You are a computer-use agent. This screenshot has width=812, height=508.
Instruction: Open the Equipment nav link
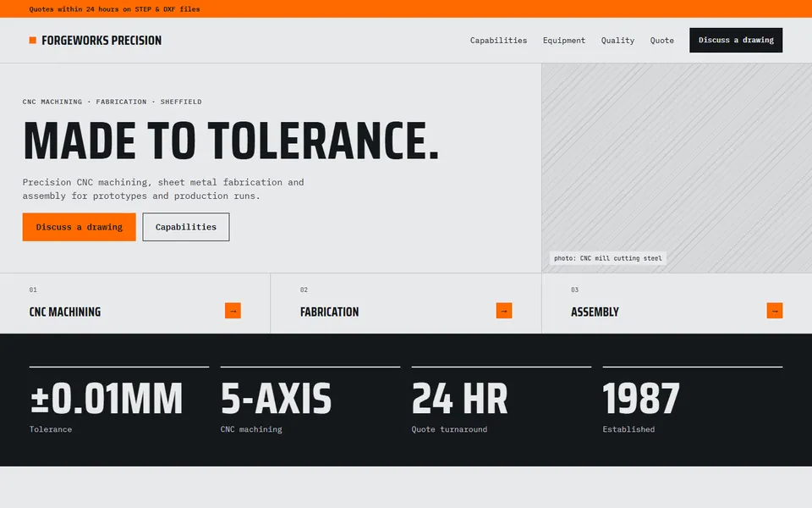[564, 41]
